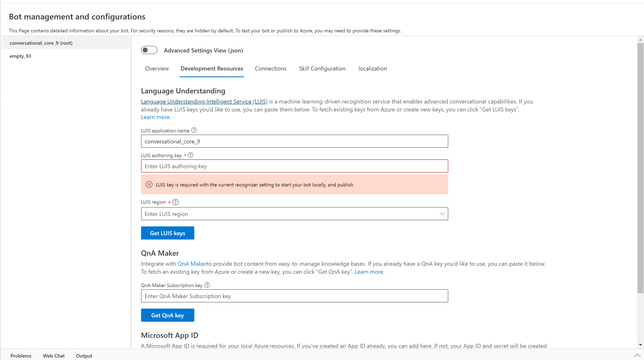Click help icon beside LUIS application name

[194, 130]
